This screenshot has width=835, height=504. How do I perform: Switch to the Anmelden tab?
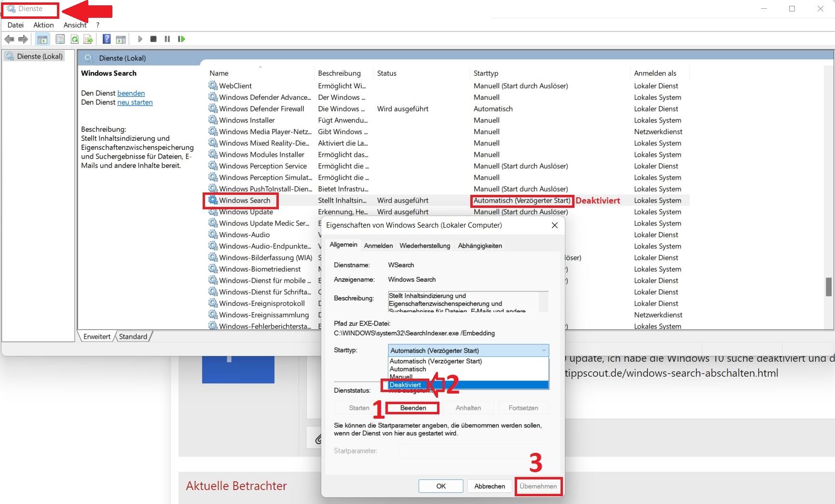(x=378, y=245)
